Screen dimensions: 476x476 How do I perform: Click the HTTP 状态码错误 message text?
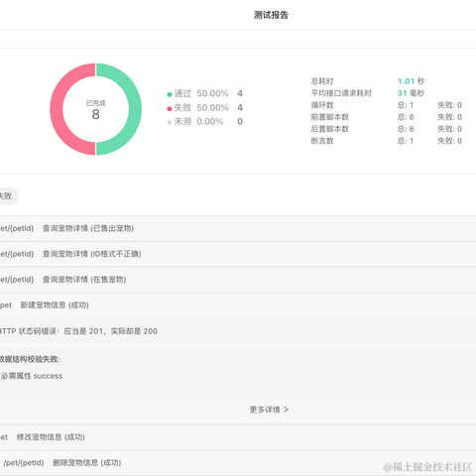pos(78,331)
